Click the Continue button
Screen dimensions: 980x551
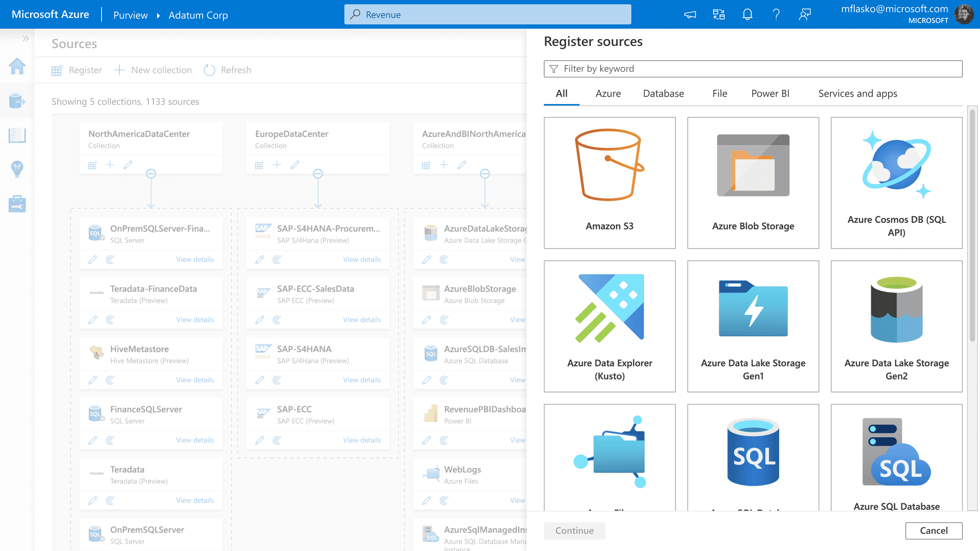[x=574, y=531]
